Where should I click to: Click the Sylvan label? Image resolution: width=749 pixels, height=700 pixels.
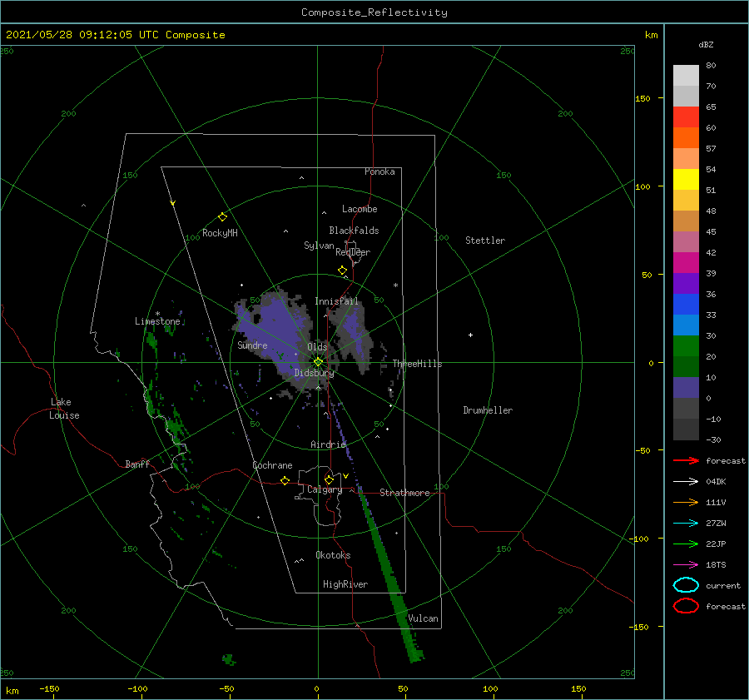(319, 246)
